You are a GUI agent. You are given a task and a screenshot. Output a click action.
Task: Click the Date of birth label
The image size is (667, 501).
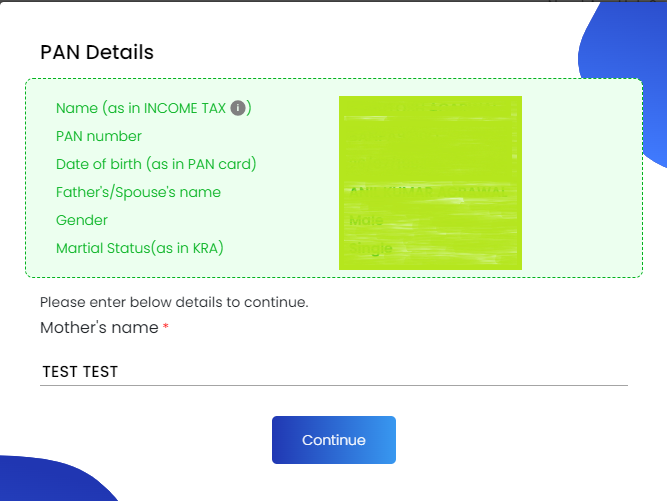click(x=156, y=164)
